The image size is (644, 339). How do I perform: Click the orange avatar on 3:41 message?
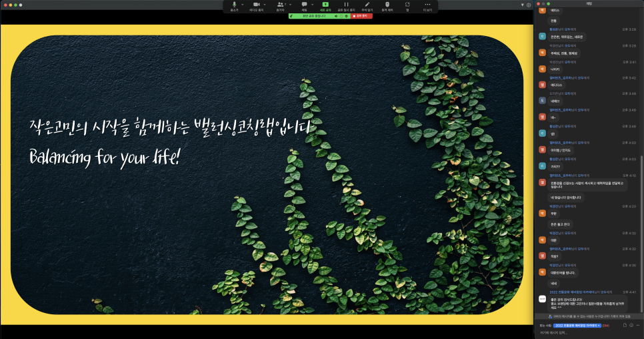coord(542,69)
